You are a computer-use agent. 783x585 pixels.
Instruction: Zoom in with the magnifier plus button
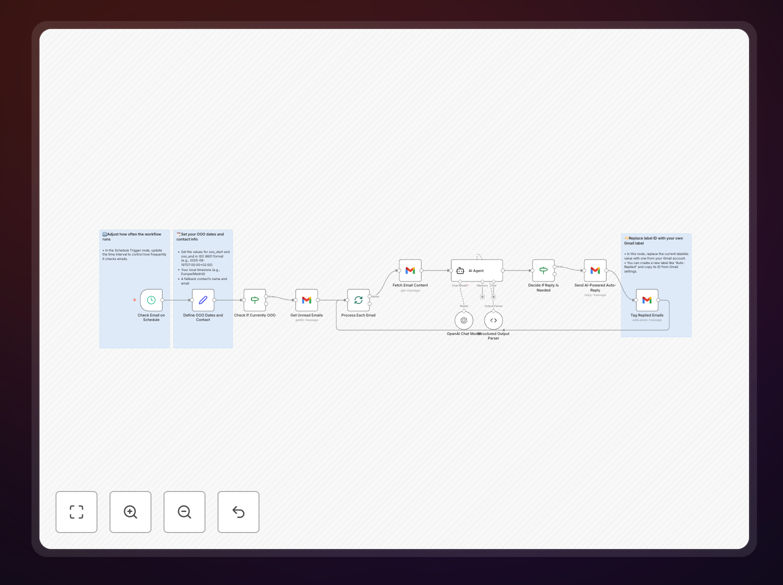click(x=130, y=512)
